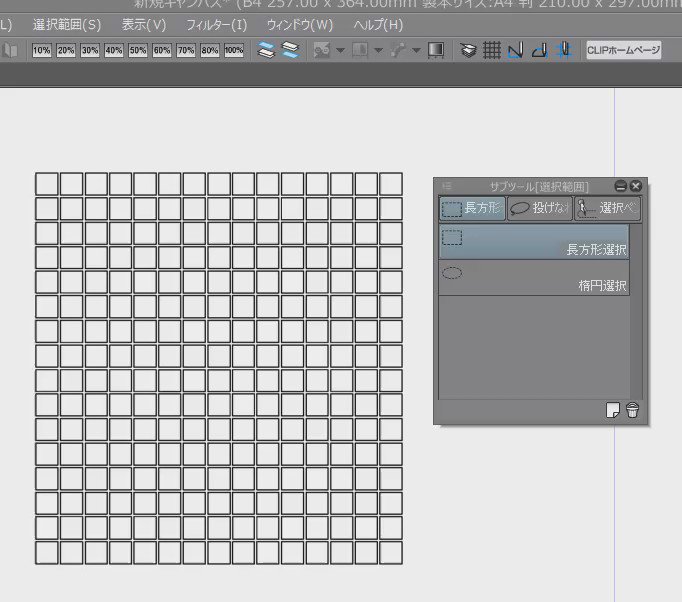This screenshot has height=602, width=682.
Task: Open dropdown arrow beside curve path icon
Action: pyautogui.click(x=416, y=50)
